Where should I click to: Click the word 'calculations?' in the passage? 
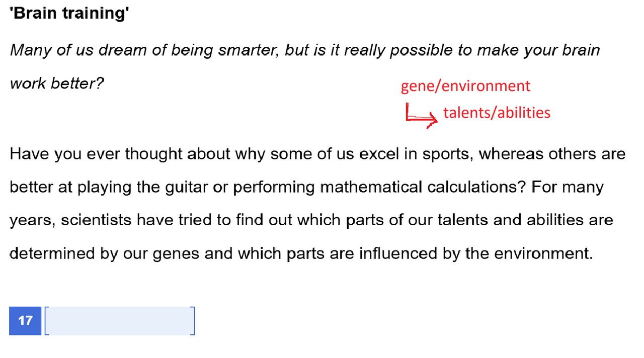[476, 187]
